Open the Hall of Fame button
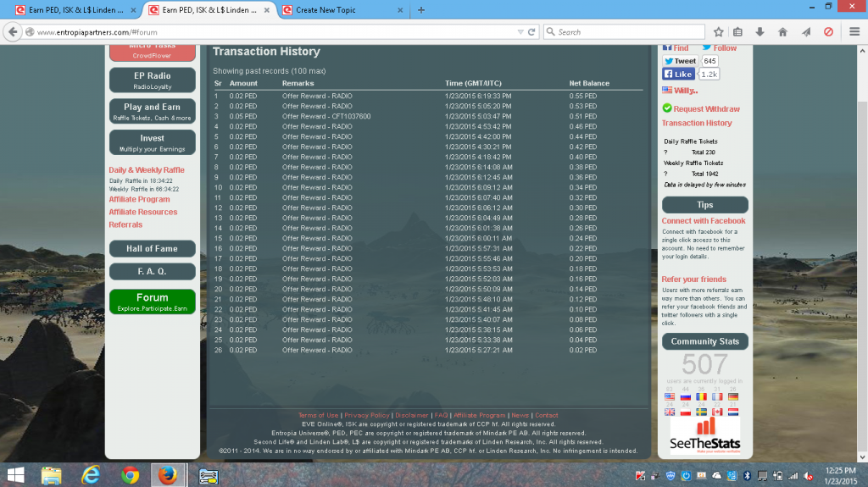The width and height of the screenshot is (868, 487). tap(153, 248)
